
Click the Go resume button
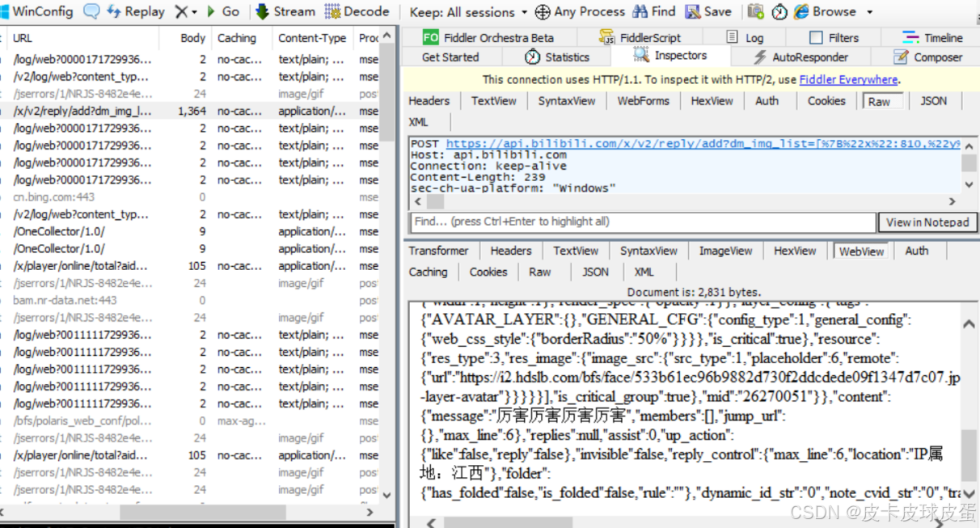(x=223, y=12)
